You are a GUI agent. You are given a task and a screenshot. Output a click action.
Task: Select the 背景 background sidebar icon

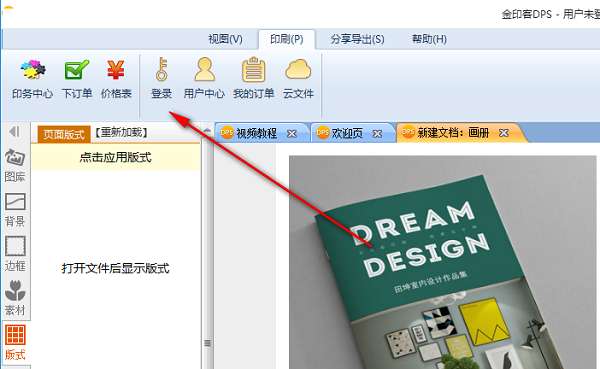point(15,210)
